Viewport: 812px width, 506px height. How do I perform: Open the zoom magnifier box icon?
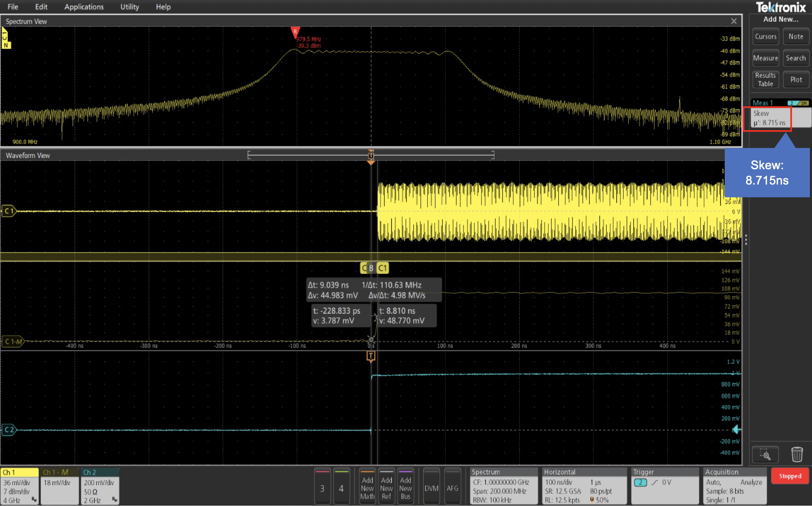765,454
